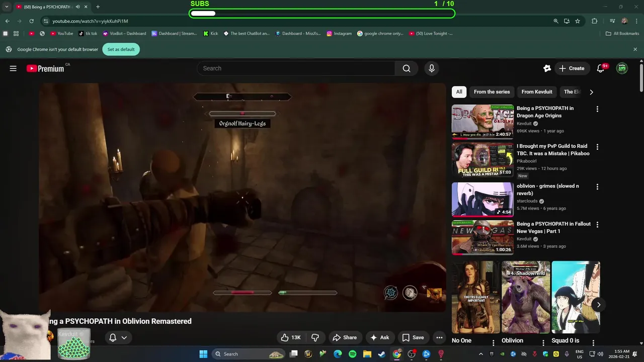Open Chrome media control icon
Screen dimensions: 644x362
(x=612, y=21)
